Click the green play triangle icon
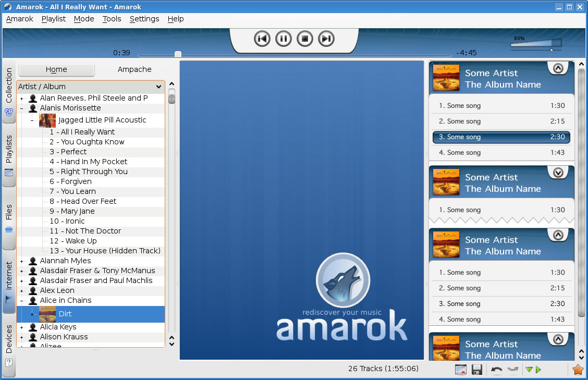588x380 pixels. click(538, 370)
